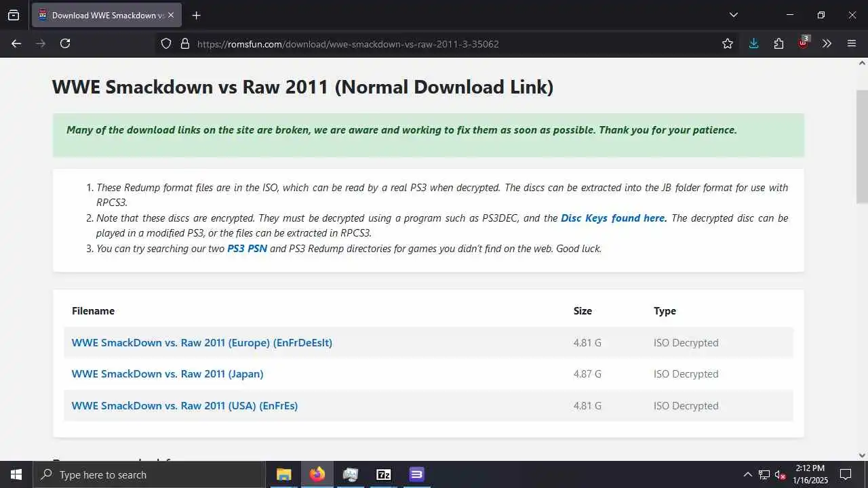
Task: Open the Downloads panel arrow
Action: click(x=753, y=43)
